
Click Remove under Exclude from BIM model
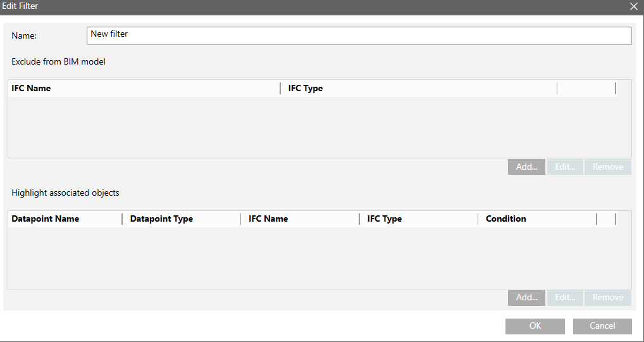click(608, 167)
